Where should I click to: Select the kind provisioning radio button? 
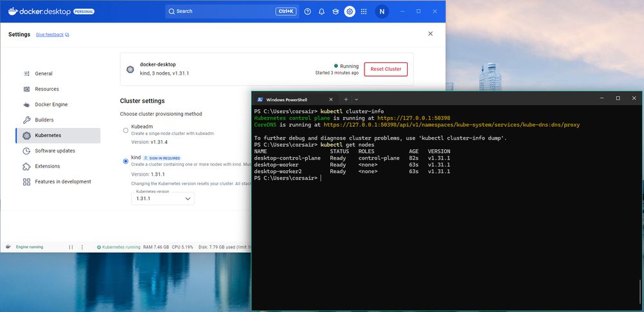[x=126, y=161]
